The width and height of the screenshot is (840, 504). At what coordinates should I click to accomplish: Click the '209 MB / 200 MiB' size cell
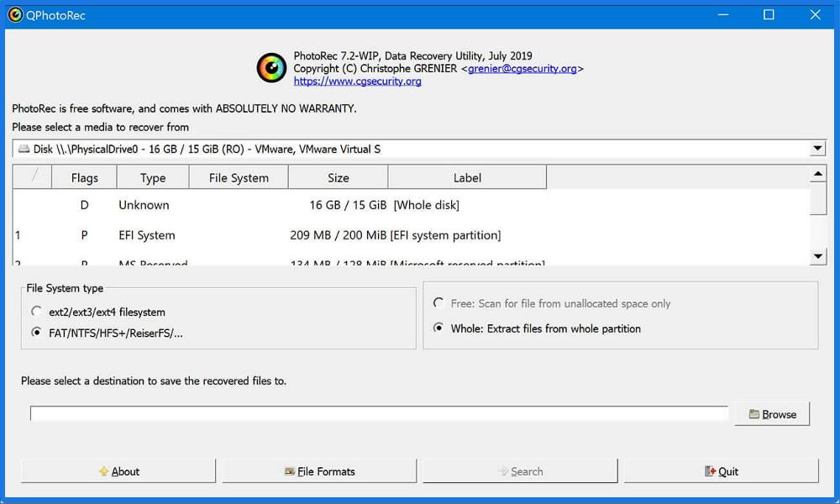pos(339,235)
